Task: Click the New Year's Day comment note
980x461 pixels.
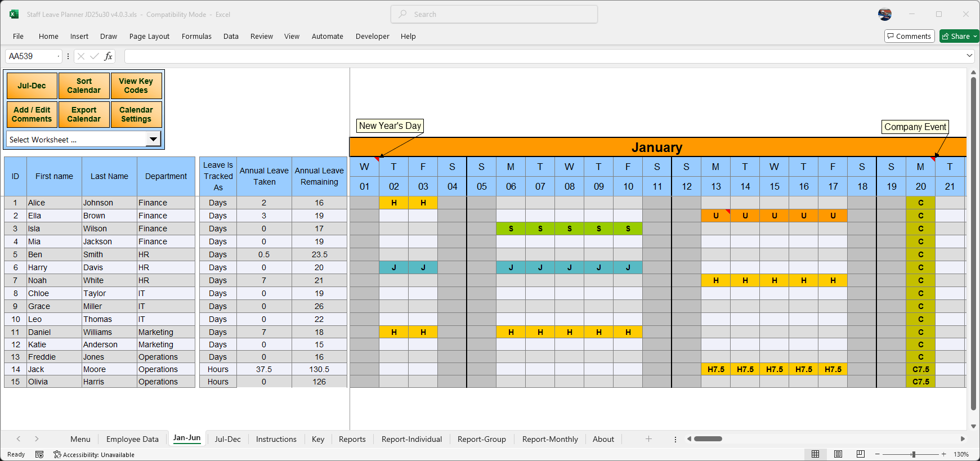Action: click(390, 126)
